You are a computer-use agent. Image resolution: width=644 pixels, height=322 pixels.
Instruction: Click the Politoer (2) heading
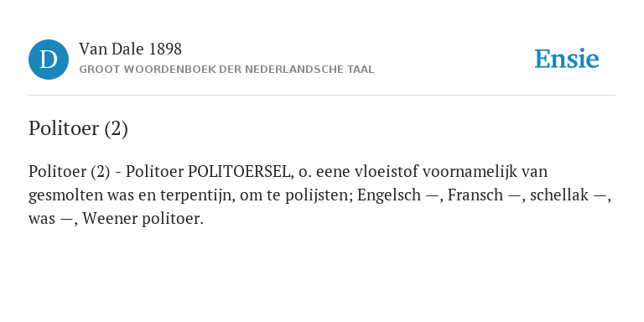click(78, 128)
